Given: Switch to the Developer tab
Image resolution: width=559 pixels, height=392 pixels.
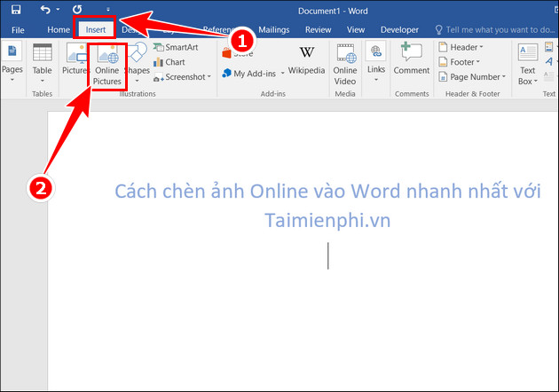Looking at the screenshot, I should 399,30.
